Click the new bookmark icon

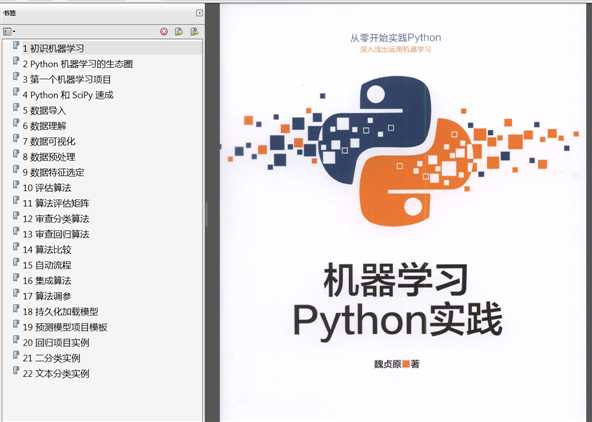179,31
